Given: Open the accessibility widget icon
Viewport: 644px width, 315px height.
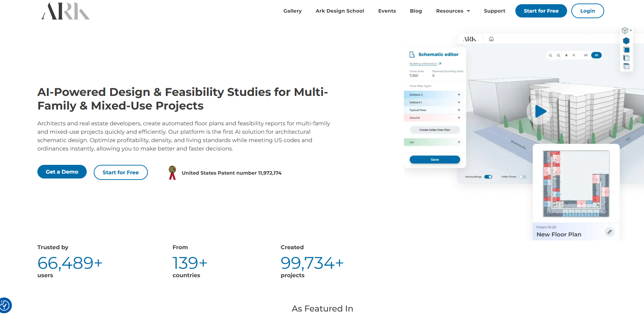Looking at the screenshot, I should coord(5,305).
